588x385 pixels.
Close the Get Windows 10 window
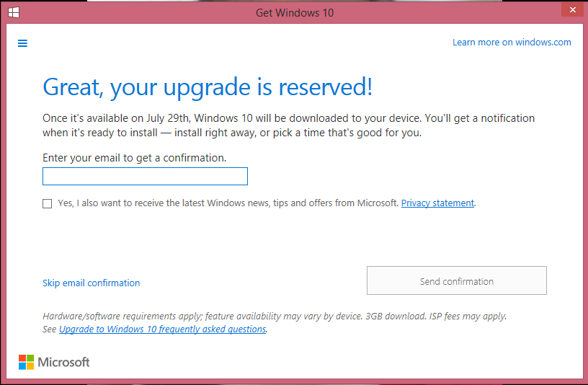(x=572, y=10)
